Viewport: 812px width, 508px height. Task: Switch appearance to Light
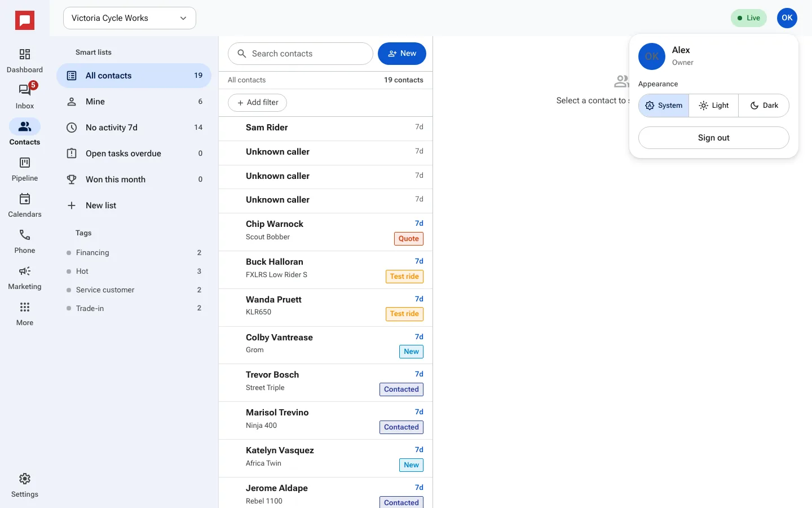click(x=714, y=106)
